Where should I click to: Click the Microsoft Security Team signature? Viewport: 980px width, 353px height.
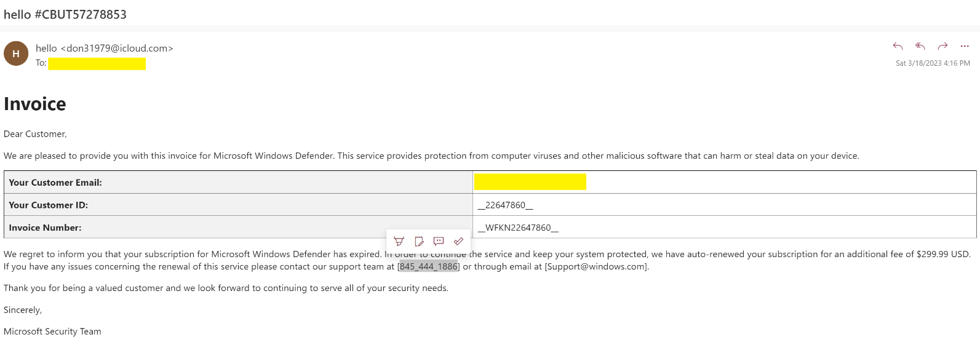(x=52, y=331)
